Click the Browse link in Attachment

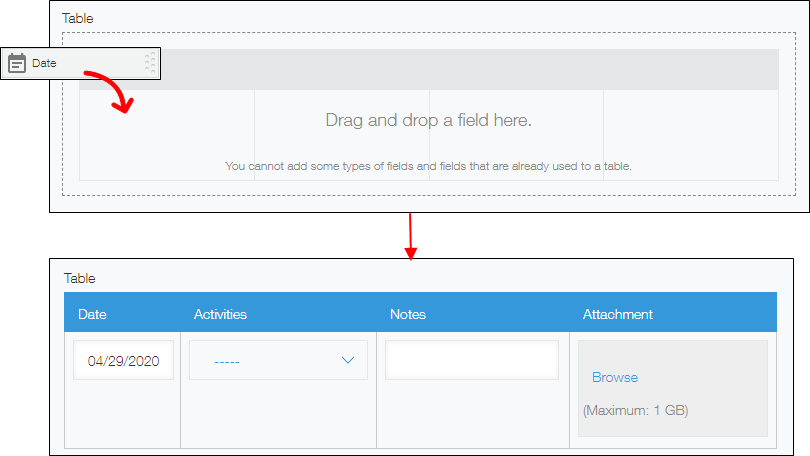(x=615, y=378)
